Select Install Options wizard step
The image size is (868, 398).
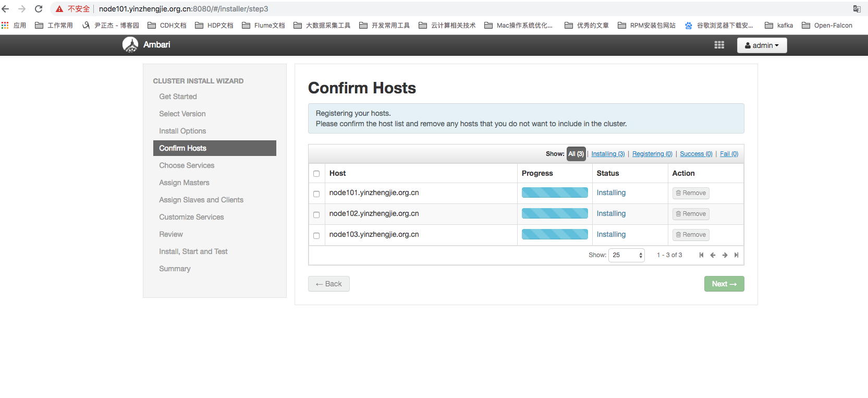(182, 131)
